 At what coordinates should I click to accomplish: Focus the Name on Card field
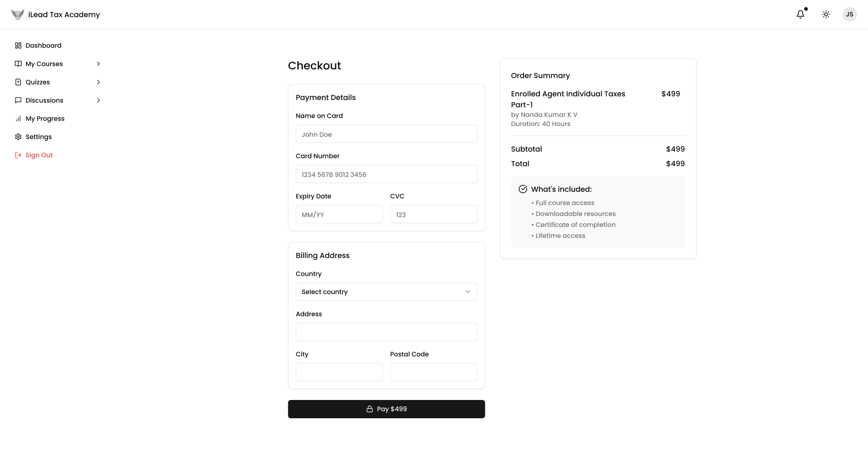click(x=386, y=134)
